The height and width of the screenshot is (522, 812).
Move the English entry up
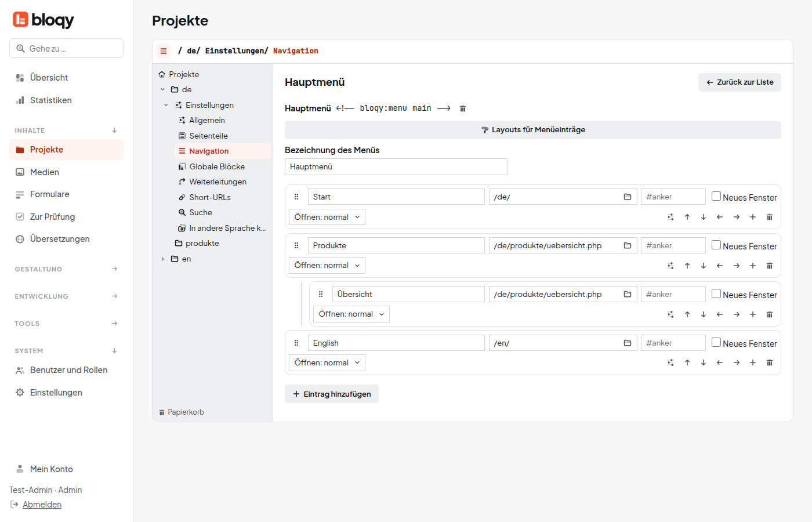click(x=687, y=362)
